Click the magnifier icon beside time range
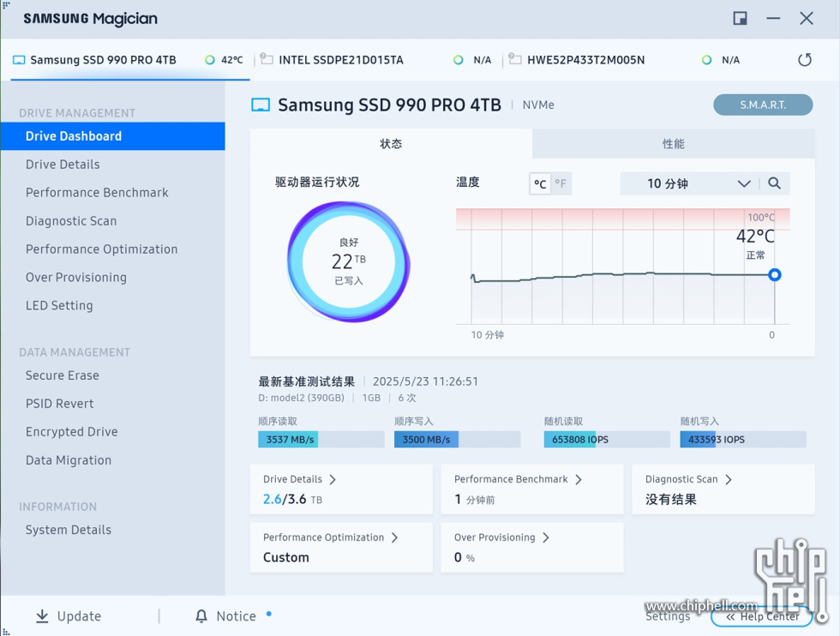The height and width of the screenshot is (636, 840). (x=774, y=183)
